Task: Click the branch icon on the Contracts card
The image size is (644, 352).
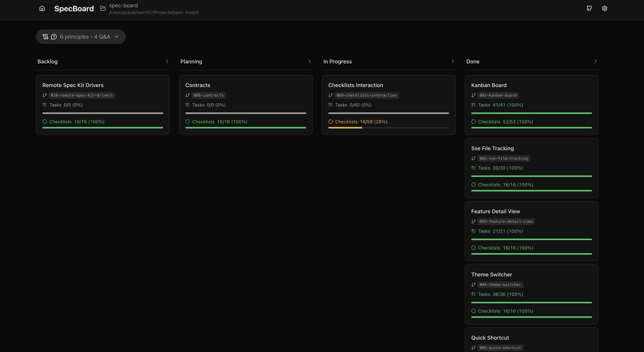Action: (187, 95)
